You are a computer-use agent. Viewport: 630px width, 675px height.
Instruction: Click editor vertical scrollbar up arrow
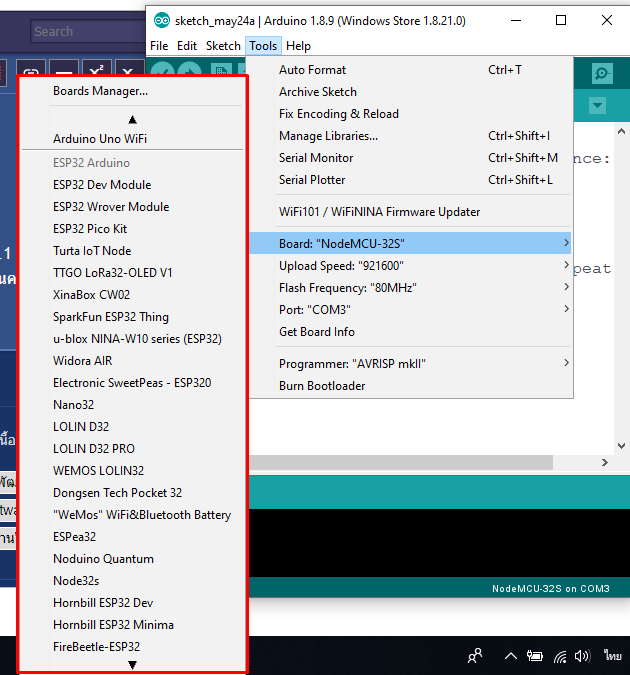621,131
